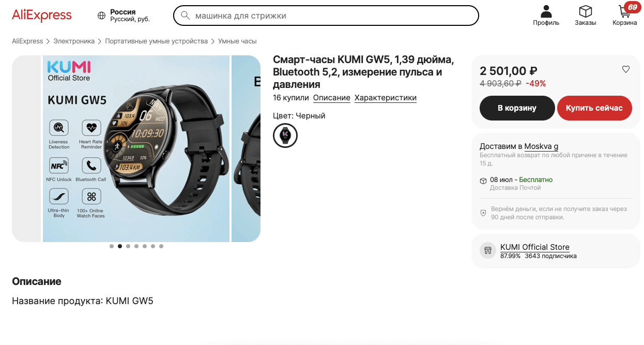The width and height of the screenshot is (644, 345).
Task: Open the Умные часы breadcrumb
Action: coord(237,41)
